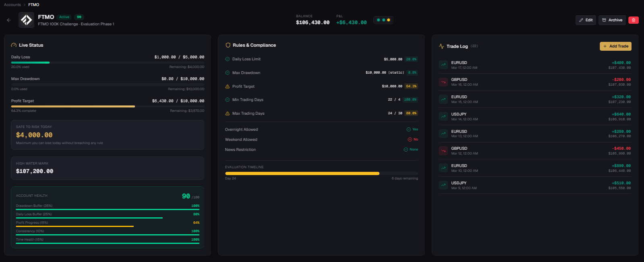Click the green 90 score badge in header

(79, 17)
